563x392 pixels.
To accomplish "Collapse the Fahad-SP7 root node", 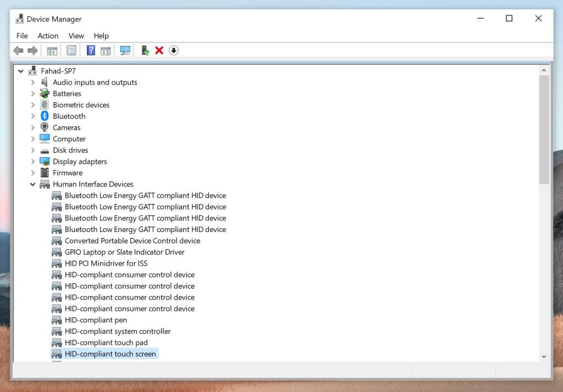I will pos(21,71).
